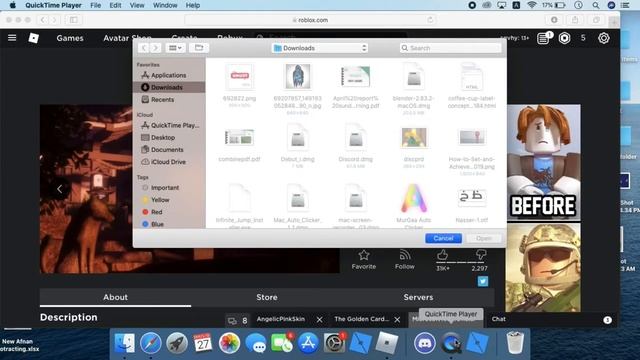640x360 pixels.
Task: Open the view mode dropdown in dialog
Action: pos(175,48)
